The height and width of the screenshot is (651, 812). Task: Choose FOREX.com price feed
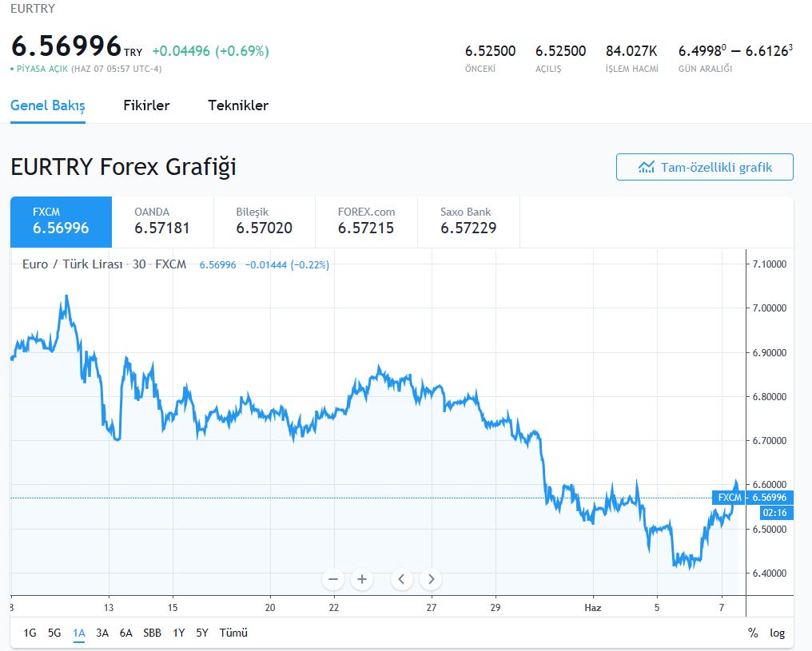pyautogui.click(x=366, y=221)
